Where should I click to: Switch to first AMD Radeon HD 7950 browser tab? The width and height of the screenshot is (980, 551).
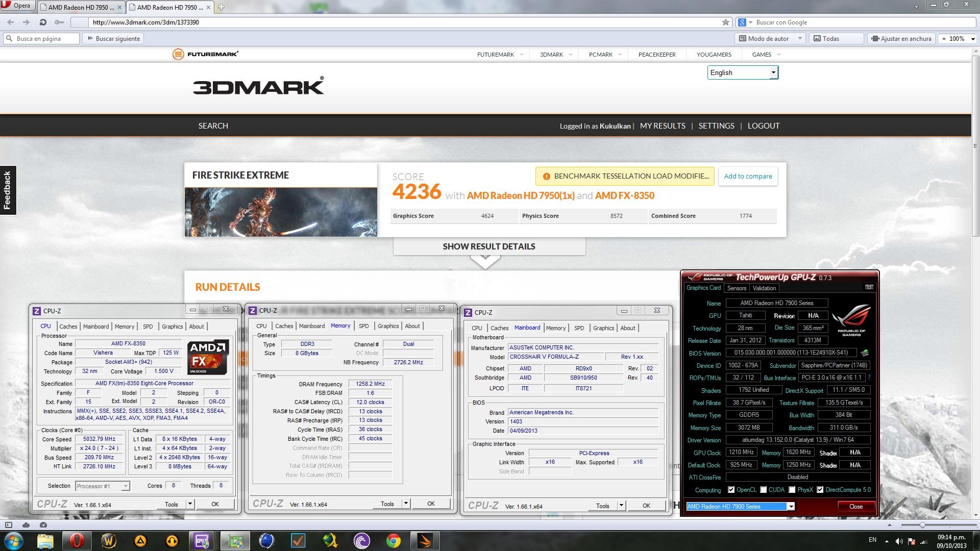click(81, 7)
